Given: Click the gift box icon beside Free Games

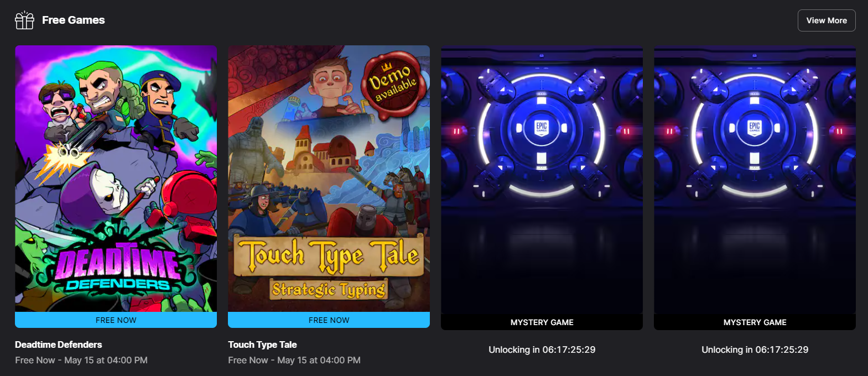Looking at the screenshot, I should pos(24,20).
